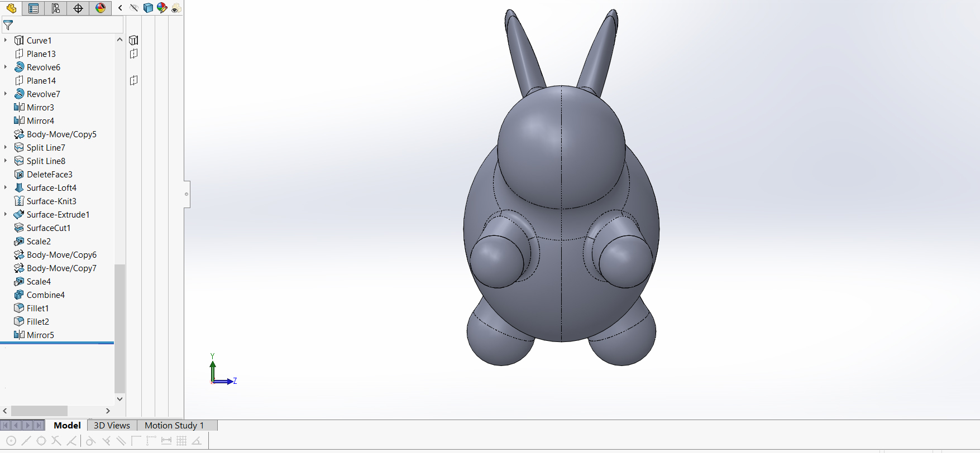Click the grid snap icon
This screenshot has height=453, width=980.
pos(181,441)
